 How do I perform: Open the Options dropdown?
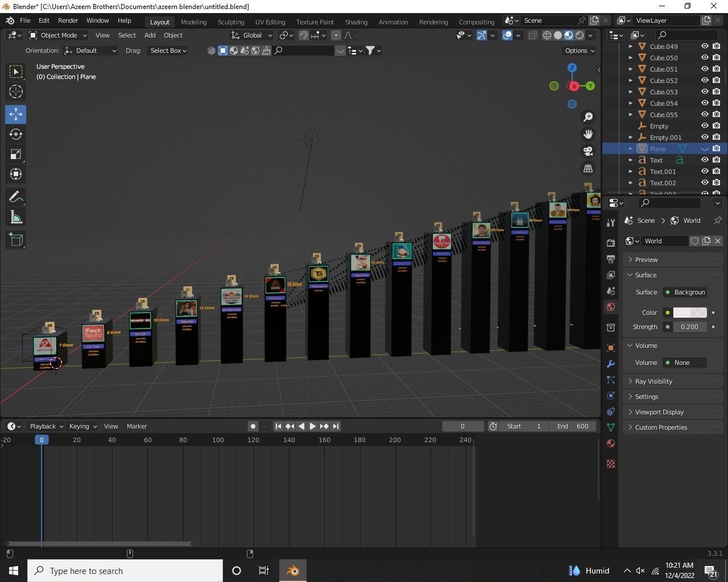point(580,51)
